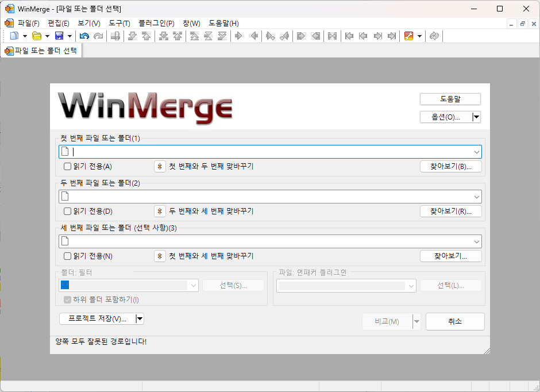
Task: Click the Select Line Difference toolbar icon
Action: [115, 36]
